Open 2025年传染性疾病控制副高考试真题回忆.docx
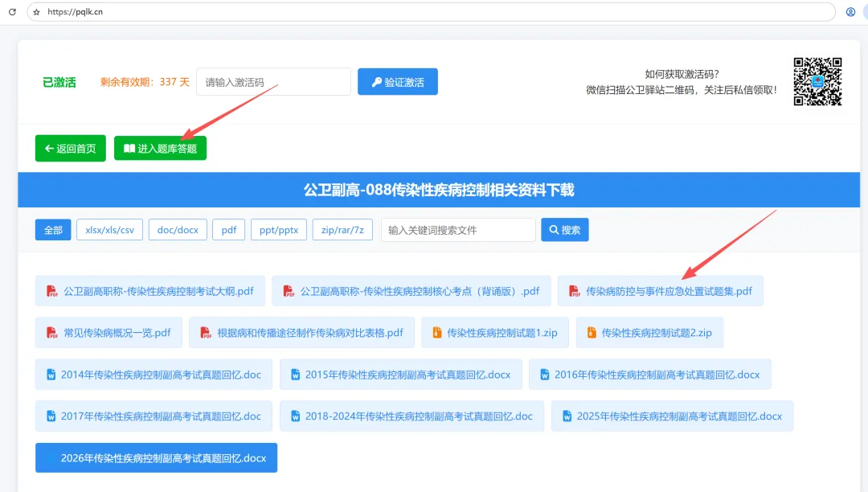The width and height of the screenshot is (868, 492). pyautogui.click(x=672, y=416)
